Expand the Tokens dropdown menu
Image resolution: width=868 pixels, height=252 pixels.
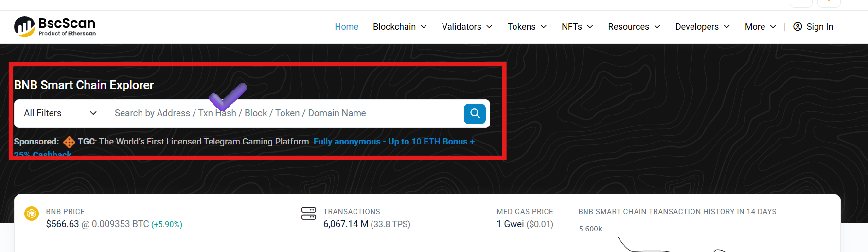coord(527,27)
